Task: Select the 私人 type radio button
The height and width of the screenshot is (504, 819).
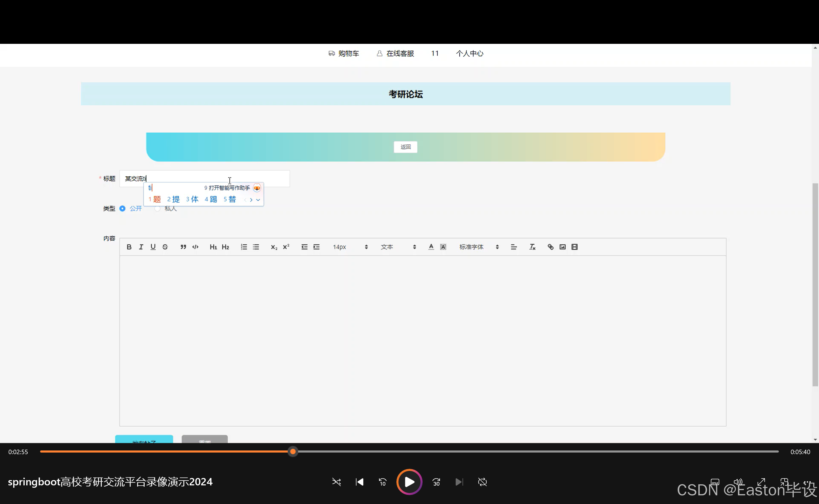Action: pos(157,208)
